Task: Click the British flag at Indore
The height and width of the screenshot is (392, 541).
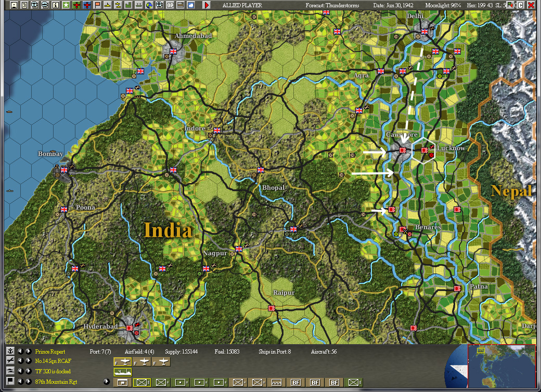Action: [x=217, y=130]
